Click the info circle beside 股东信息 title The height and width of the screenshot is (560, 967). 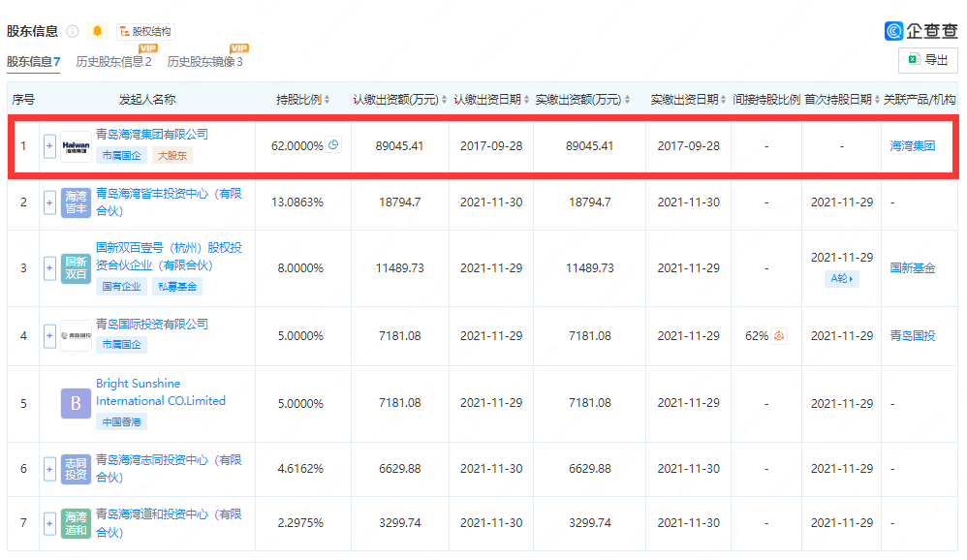pyautogui.click(x=73, y=31)
